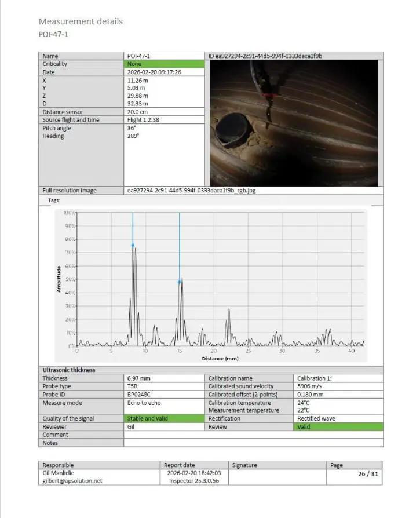Select the Thickness value 6.97 mm
Image resolution: width=420 pixels, height=518 pixels.
tap(138, 378)
